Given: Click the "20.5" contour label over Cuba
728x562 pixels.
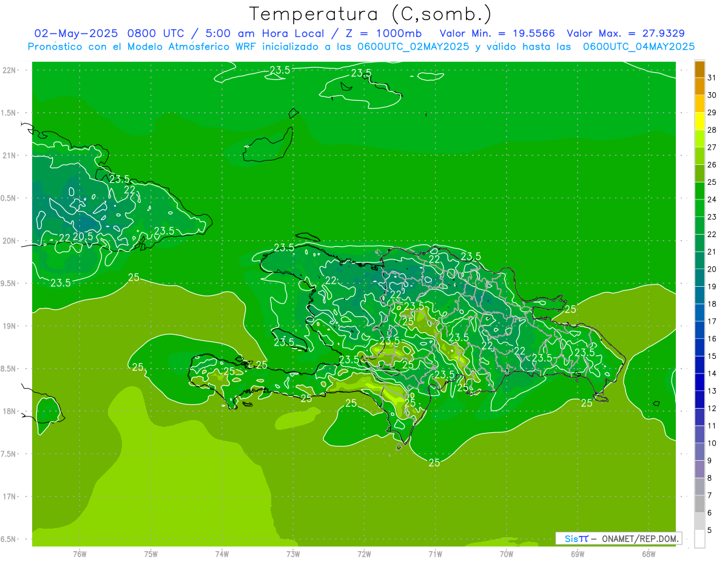Looking at the screenshot, I should point(83,236).
